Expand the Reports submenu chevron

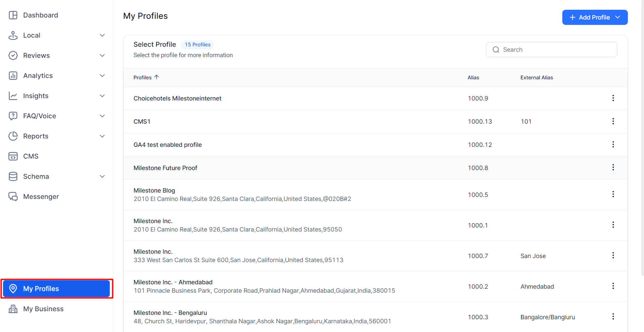point(102,136)
